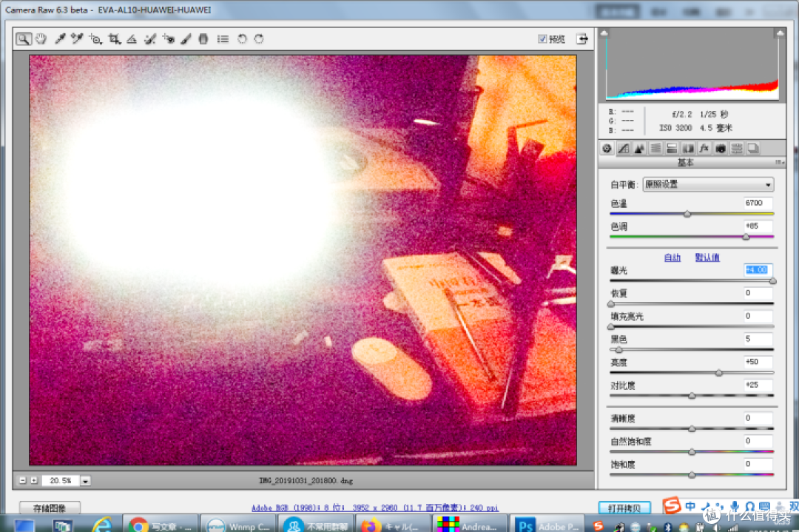This screenshot has height=532, width=799.
Task: Rotate image 90° counterclockwise
Action: tap(242, 38)
